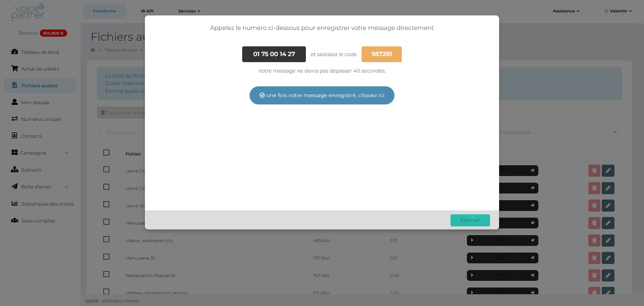Check the Maeva_webinaire EAu row checkbox
The width and height of the screenshot is (644, 306).
106,239
